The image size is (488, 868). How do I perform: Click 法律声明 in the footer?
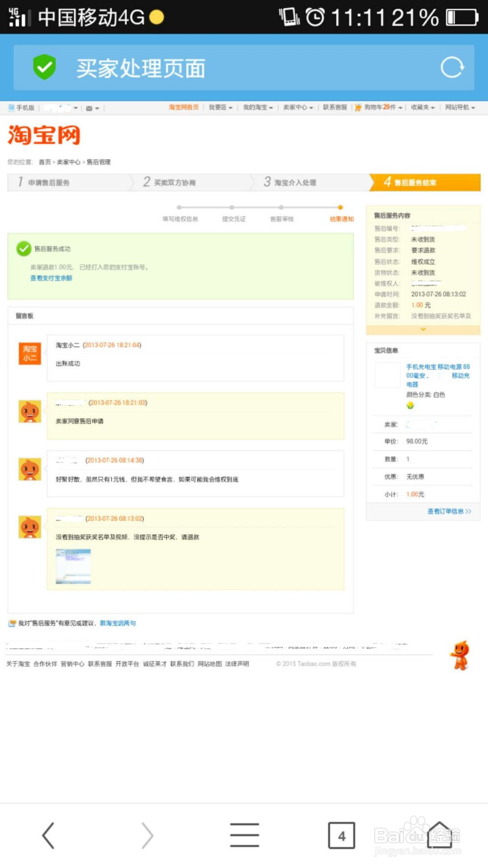(x=237, y=664)
